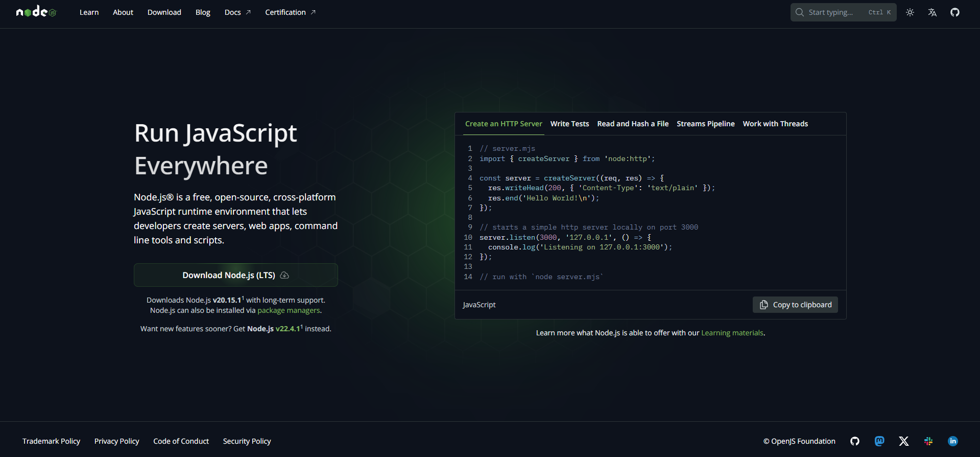This screenshot has width=980, height=457.
Task: Click the v22.4.1 version link
Action: [288, 329]
